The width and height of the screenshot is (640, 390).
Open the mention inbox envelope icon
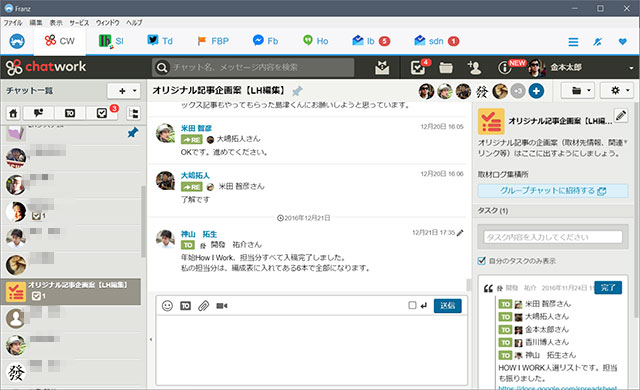tap(382, 68)
